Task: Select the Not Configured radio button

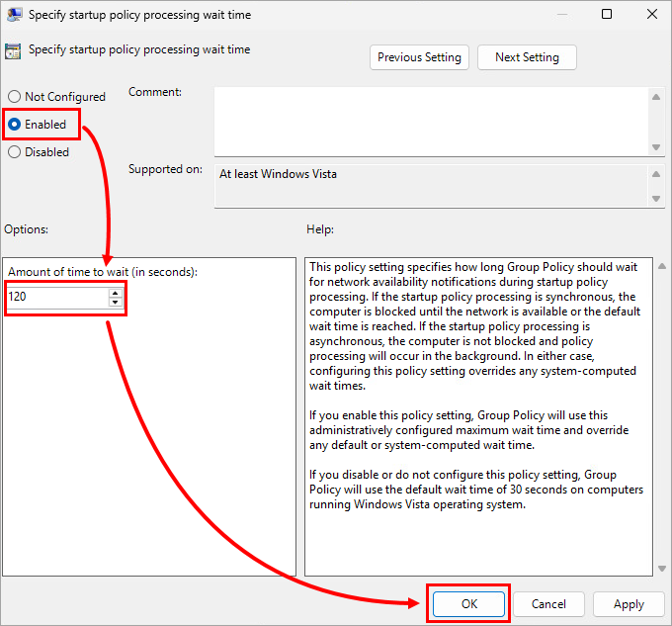Action: (x=15, y=97)
